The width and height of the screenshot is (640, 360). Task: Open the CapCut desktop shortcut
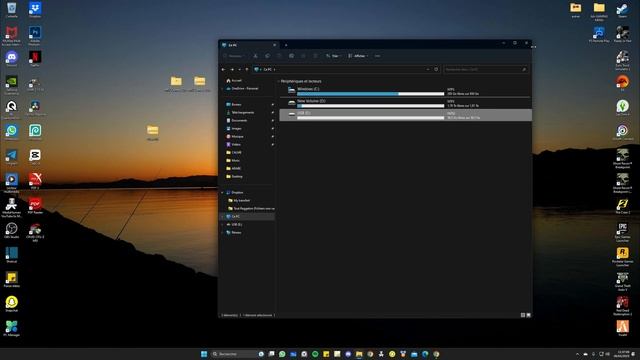[x=35, y=157]
